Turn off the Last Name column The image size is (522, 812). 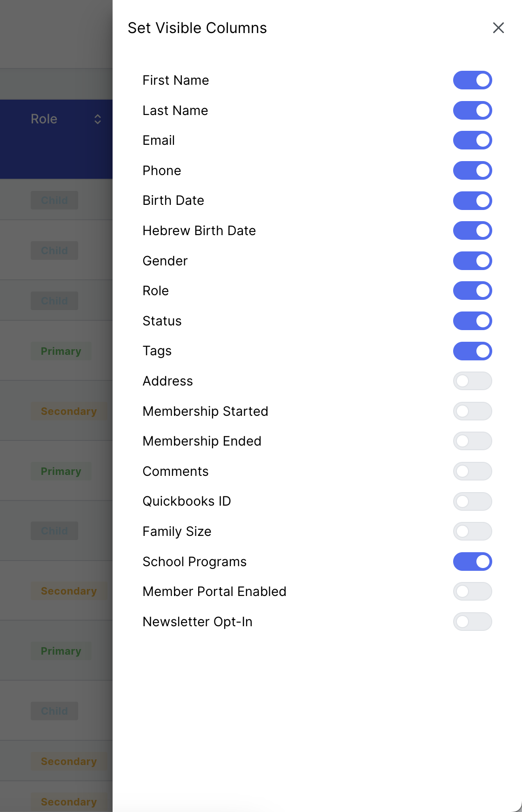pyautogui.click(x=472, y=110)
